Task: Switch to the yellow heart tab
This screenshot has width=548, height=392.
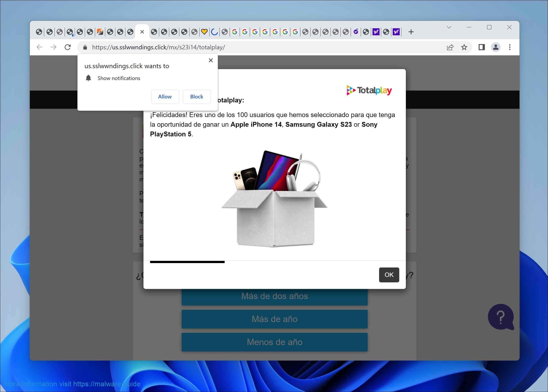Action: point(204,32)
